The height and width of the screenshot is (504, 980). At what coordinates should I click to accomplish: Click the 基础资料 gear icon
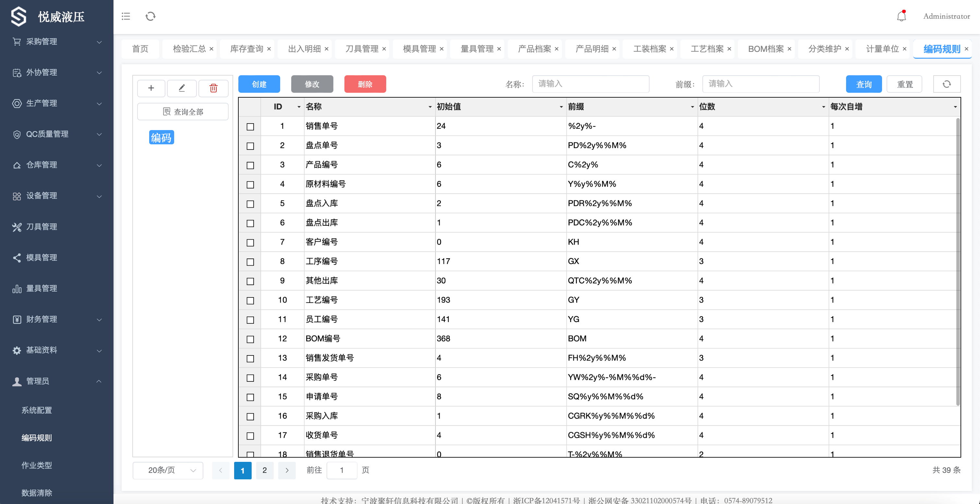(17, 350)
